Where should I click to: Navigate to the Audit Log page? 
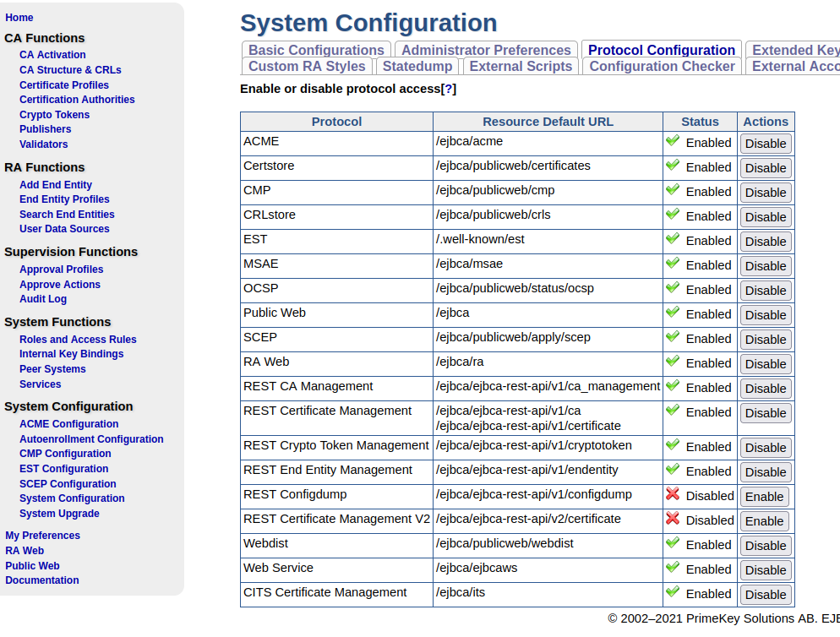pos(42,299)
